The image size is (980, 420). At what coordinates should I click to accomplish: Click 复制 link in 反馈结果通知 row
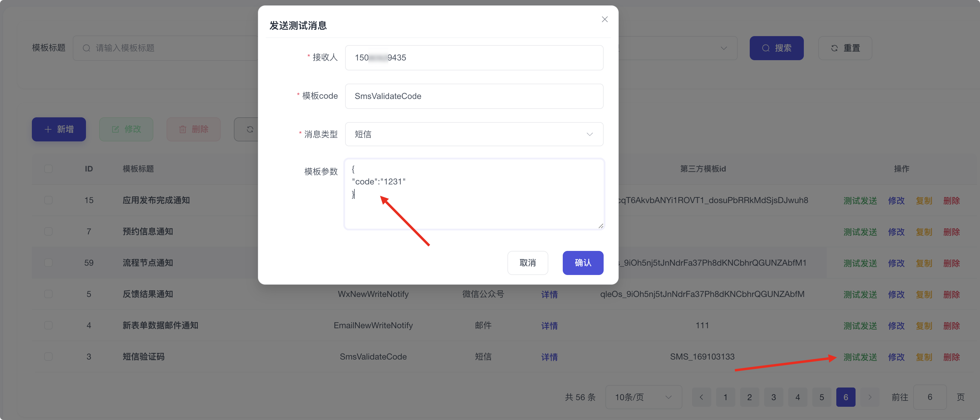(924, 294)
